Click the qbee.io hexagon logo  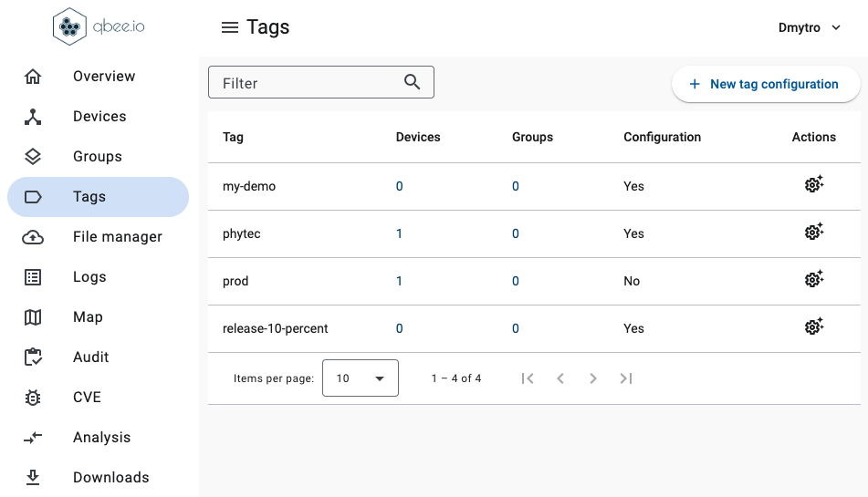click(x=69, y=26)
